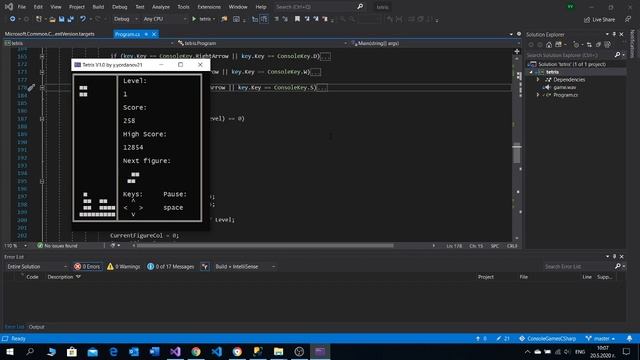640x360 pixels.
Task: Click the Save toolbar icon
Action: [x=62, y=19]
